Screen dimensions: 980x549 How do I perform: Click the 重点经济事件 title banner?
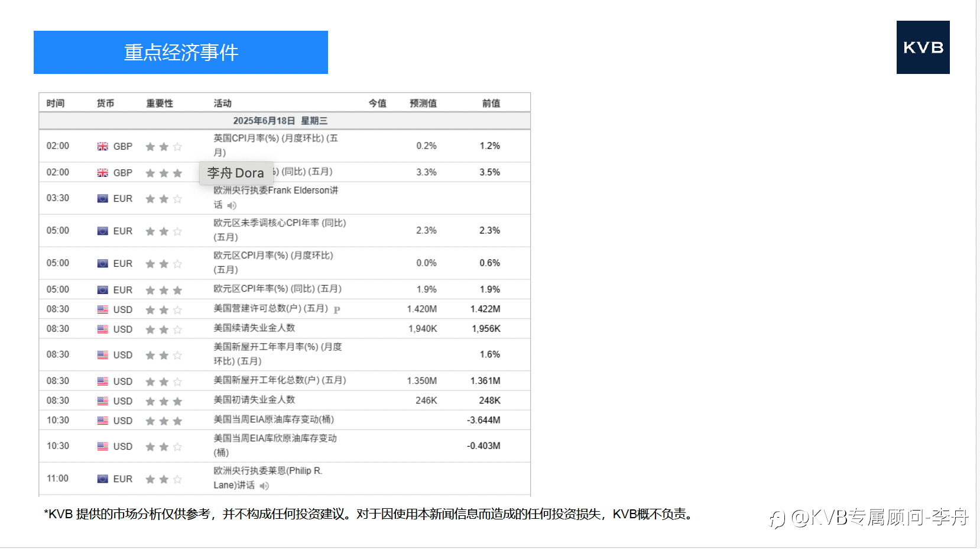tap(181, 52)
